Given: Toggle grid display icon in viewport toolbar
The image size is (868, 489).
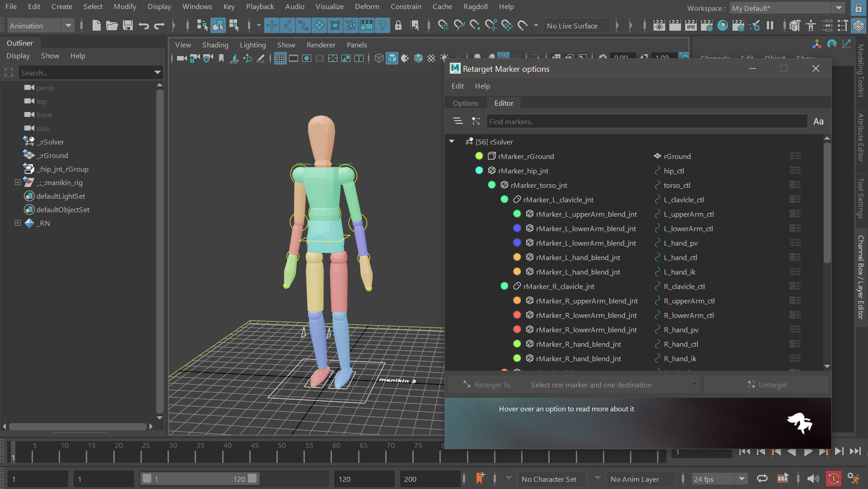Looking at the screenshot, I should point(280,58).
